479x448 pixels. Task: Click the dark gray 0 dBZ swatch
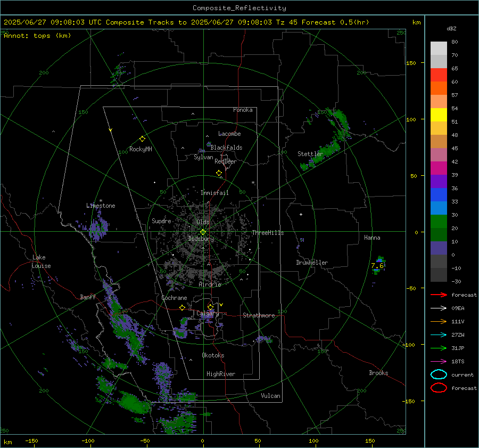coord(439,261)
